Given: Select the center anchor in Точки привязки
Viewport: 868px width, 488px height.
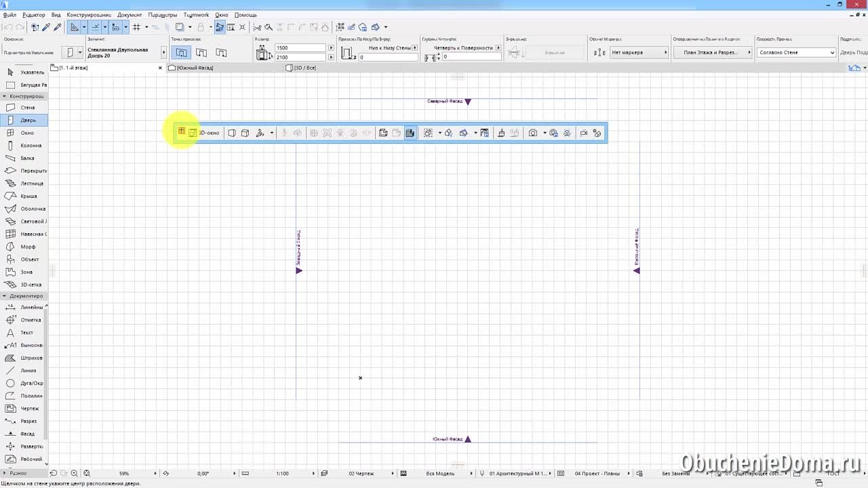Looking at the screenshot, I should pyautogui.click(x=181, y=52).
